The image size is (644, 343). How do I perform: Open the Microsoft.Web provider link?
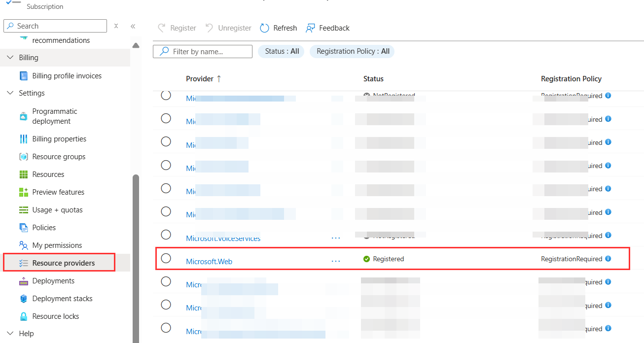coord(209,261)
